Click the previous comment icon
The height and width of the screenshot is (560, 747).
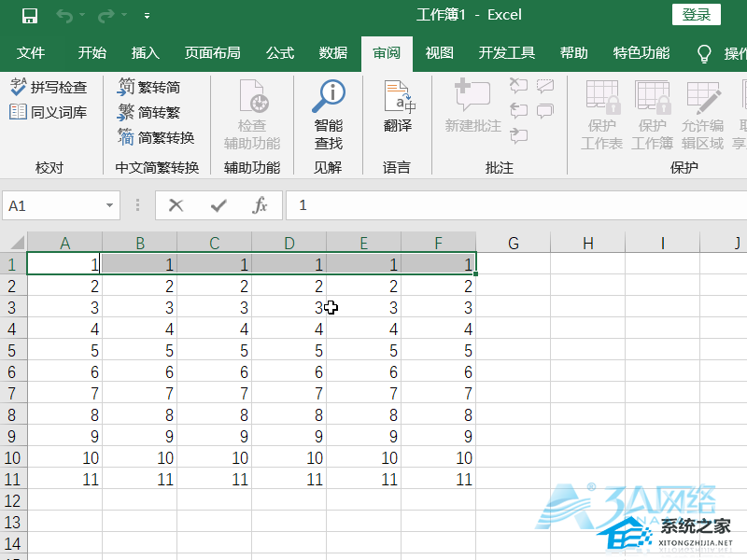click(x=518, y=111)
